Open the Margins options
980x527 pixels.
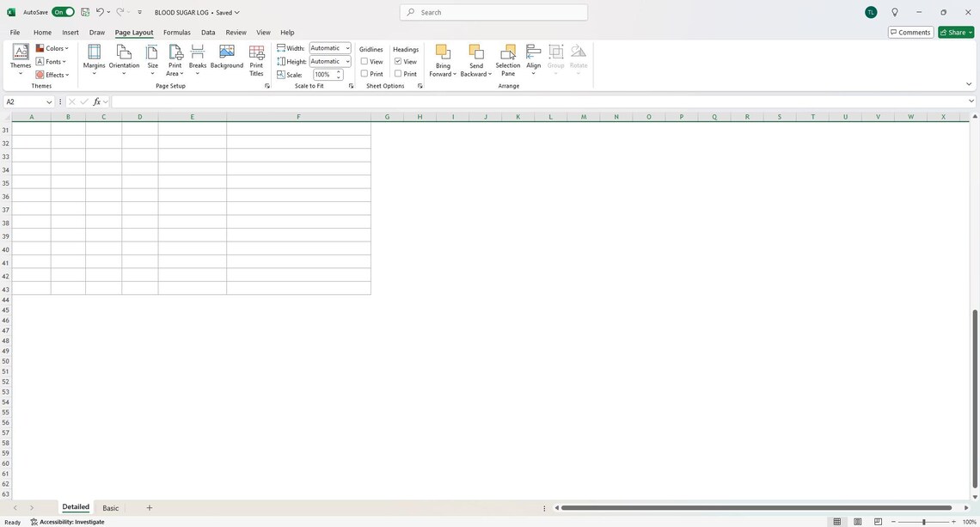pyautogui.click(x=95, y=60)
